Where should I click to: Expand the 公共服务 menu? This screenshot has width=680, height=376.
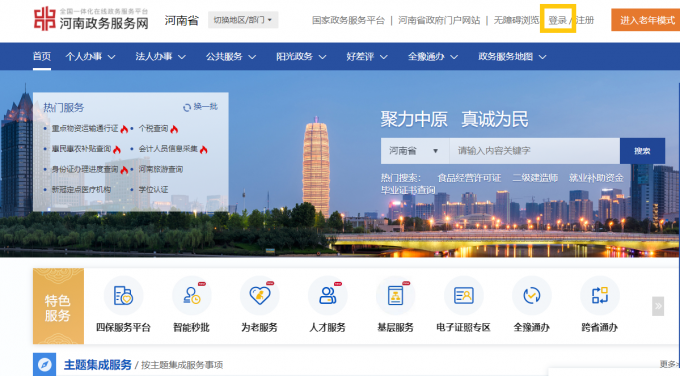coord(231,56)
